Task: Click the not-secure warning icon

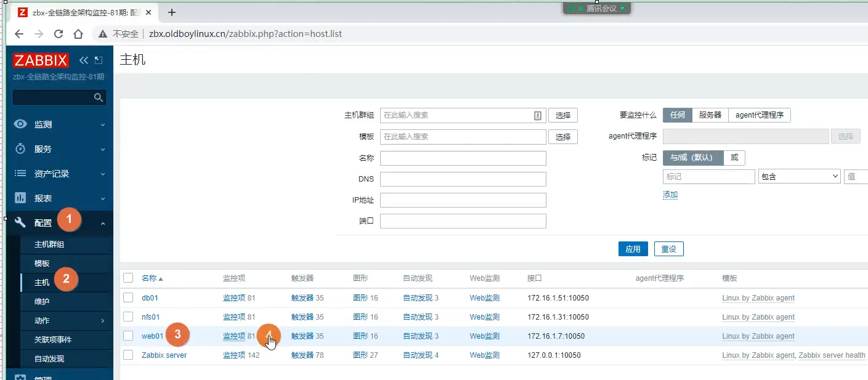Action: 102,34
